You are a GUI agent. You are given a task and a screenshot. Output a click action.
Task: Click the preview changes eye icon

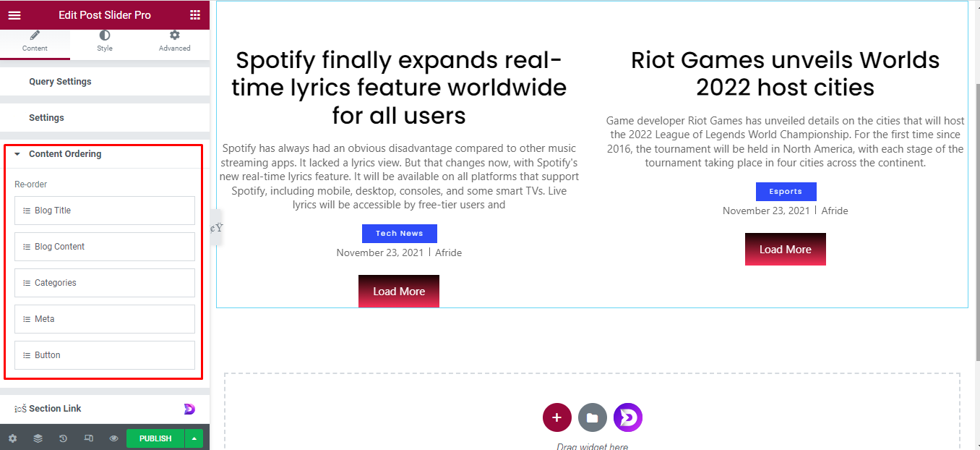click(113, 438)
